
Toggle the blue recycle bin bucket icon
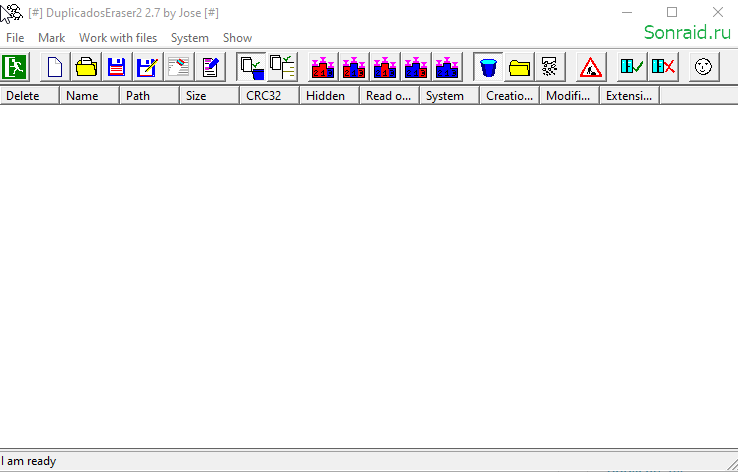(488, 67)
